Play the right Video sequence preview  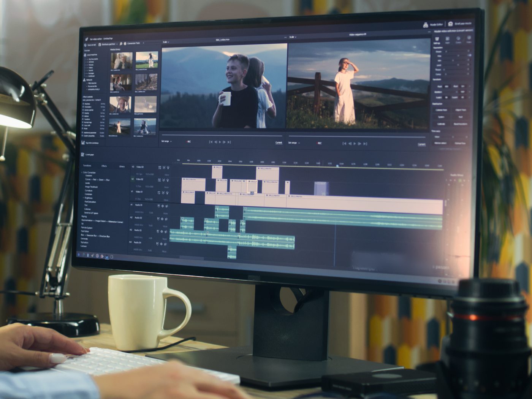point(355,144)
